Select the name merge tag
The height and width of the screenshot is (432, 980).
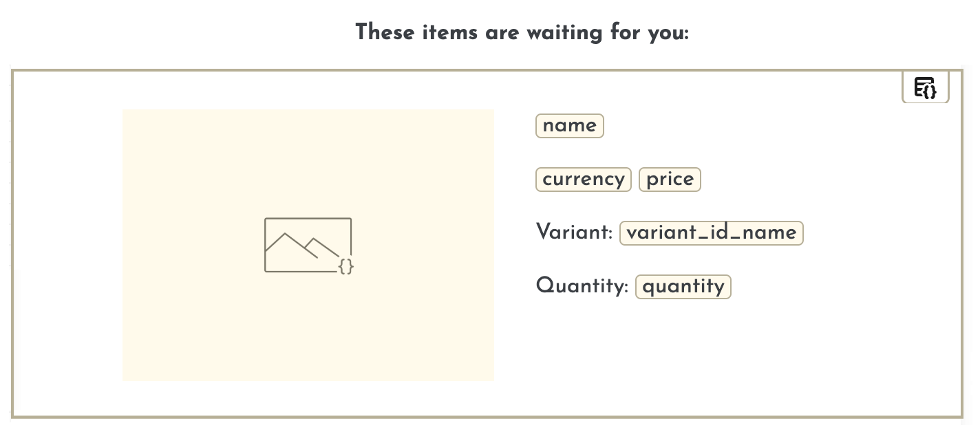click(x=569, y=126)
